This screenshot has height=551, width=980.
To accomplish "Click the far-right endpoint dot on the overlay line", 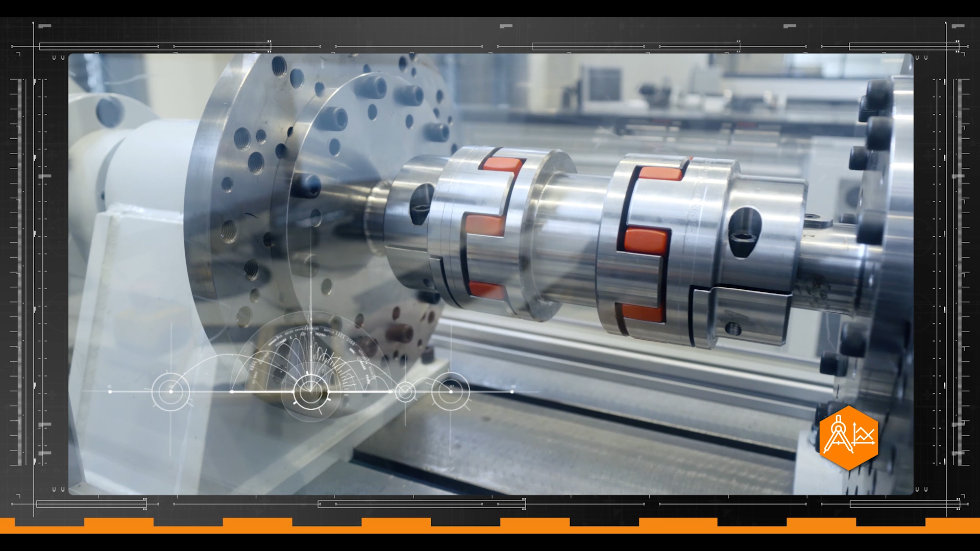I will [x=512, y=391].
